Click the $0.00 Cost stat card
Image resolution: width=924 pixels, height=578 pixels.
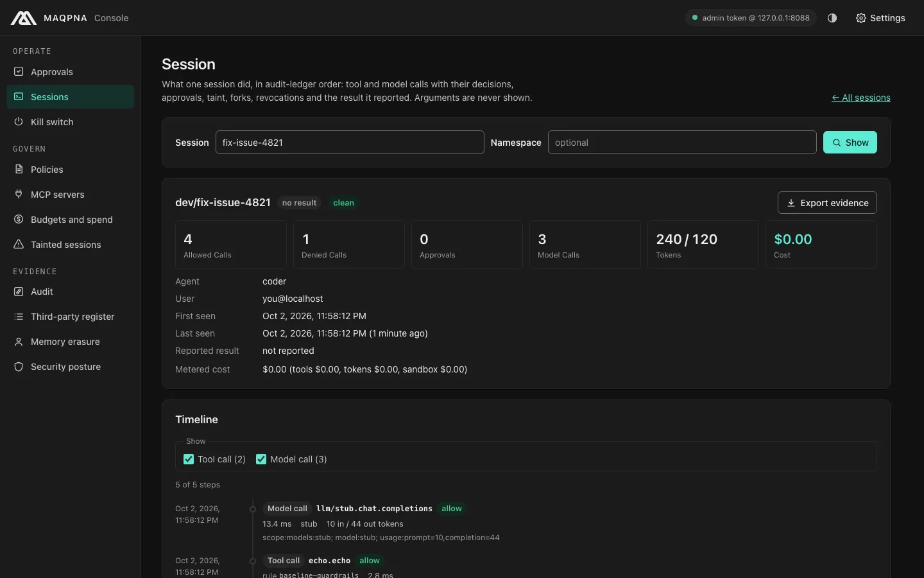[x=821, y=245]
